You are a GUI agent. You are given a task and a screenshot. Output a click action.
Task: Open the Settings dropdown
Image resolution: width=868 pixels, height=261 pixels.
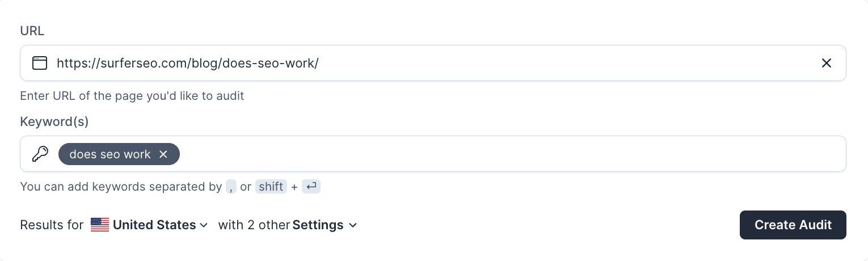click(318, 225)
